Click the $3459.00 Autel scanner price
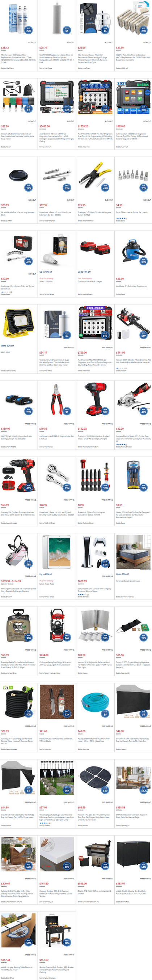Image resolution: width=152 pixels, height=980 pixels. pyautogui.click(x=45, y=126)
